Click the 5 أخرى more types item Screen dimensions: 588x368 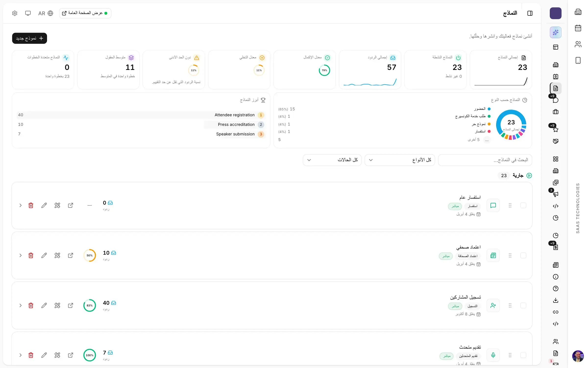coord(479,140)
